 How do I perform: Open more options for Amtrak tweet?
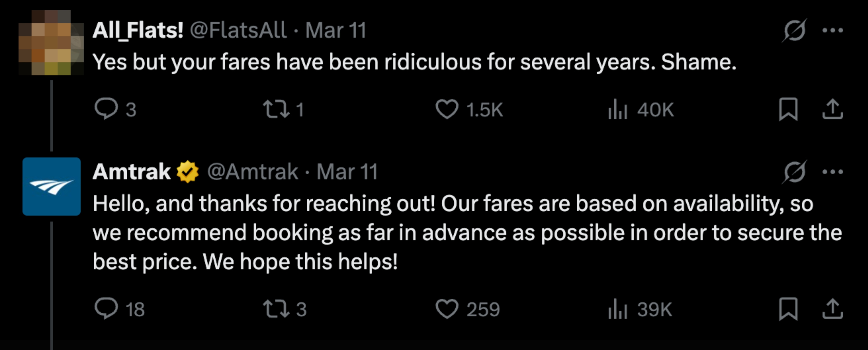832,172
